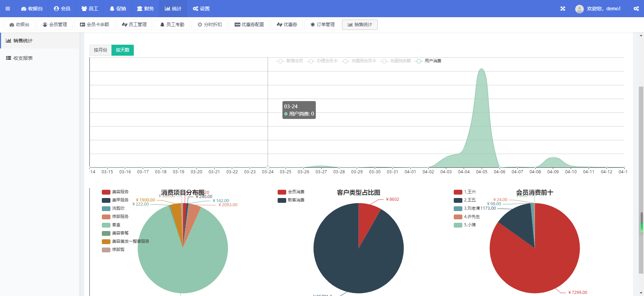
Task: Click the dashboard icon on the 收银台 tab
Action: (x=12, y=25)
